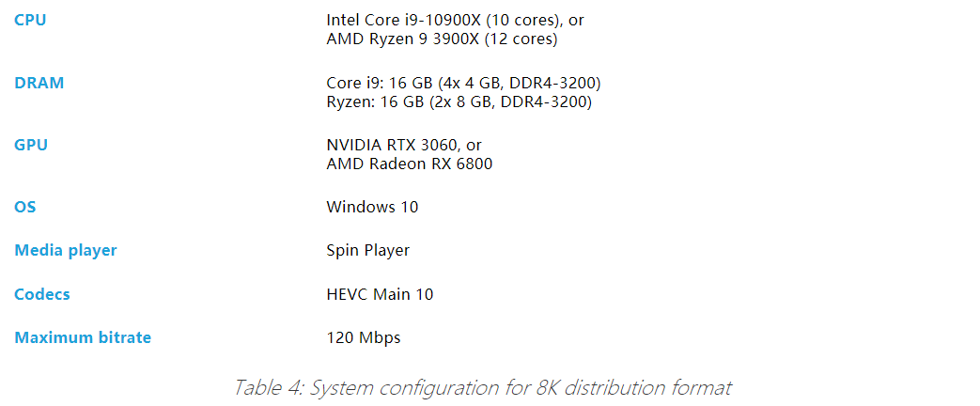Viewport: 980px width, 406px height.
Task: Click the Maximum bitrate label
Action: (83, 337)
